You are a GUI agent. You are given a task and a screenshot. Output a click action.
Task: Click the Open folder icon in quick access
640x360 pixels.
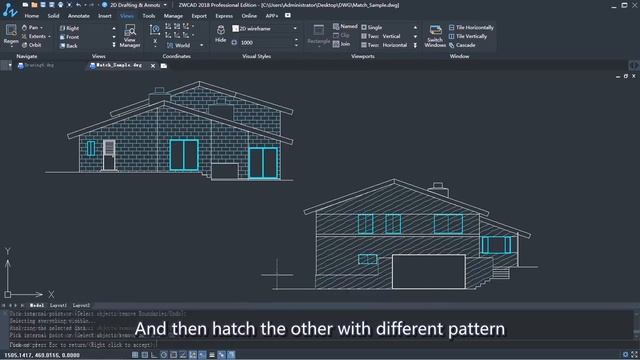point(34,5)
